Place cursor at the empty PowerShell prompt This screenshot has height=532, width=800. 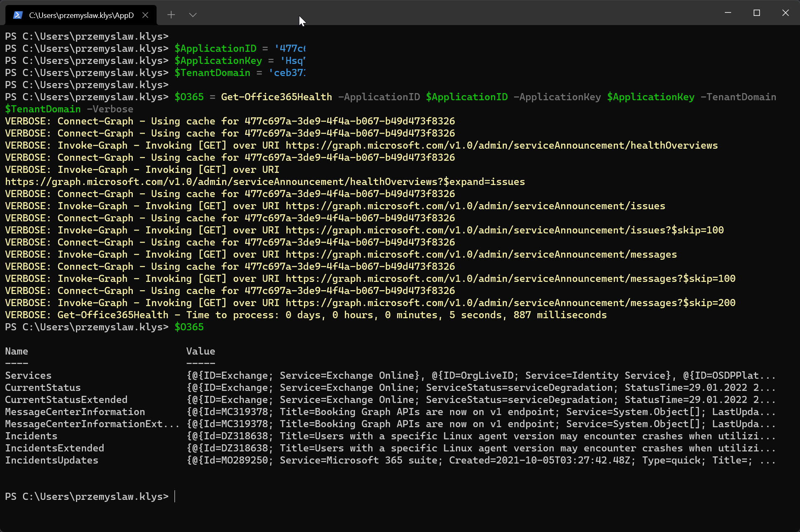coord(175,497)
